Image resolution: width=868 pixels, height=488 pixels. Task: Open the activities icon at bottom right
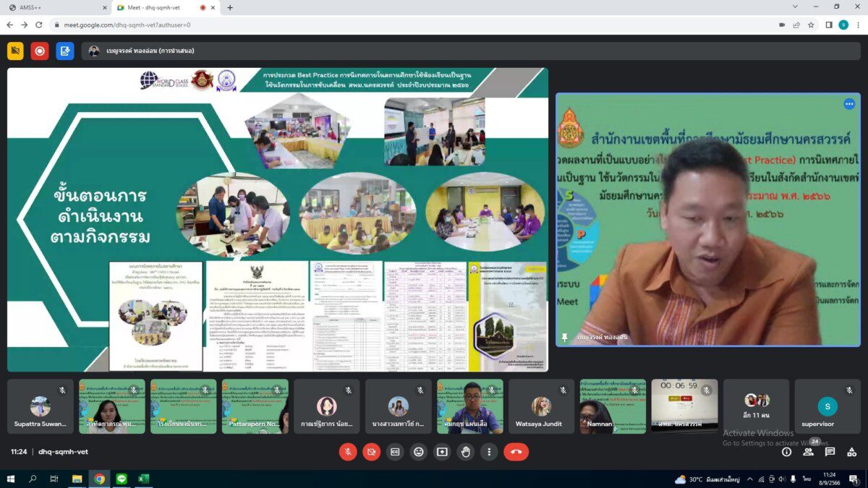coord(851,452)
